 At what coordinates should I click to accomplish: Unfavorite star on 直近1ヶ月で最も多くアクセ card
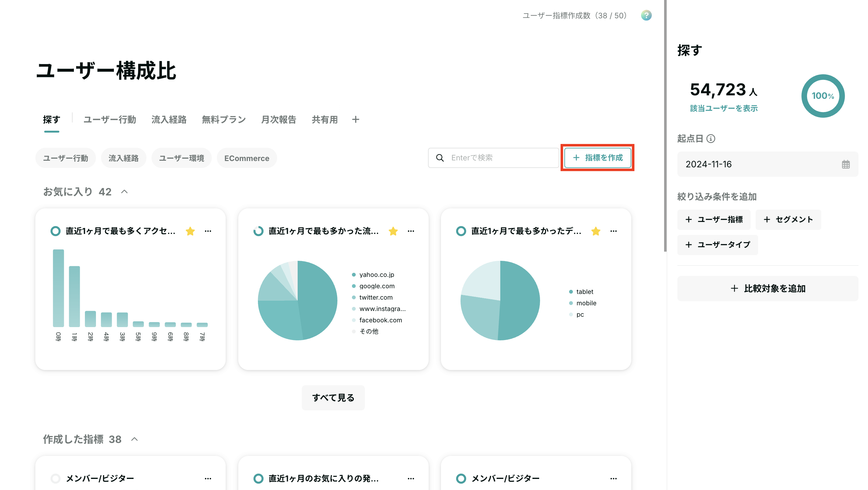[190, 231]
